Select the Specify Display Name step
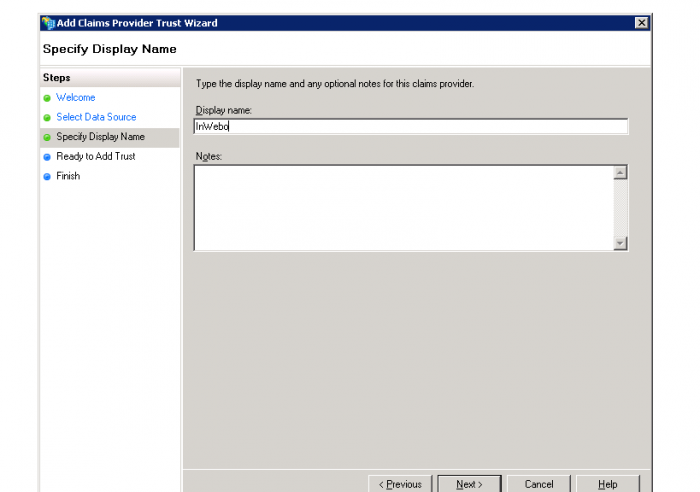 [100, 137]
